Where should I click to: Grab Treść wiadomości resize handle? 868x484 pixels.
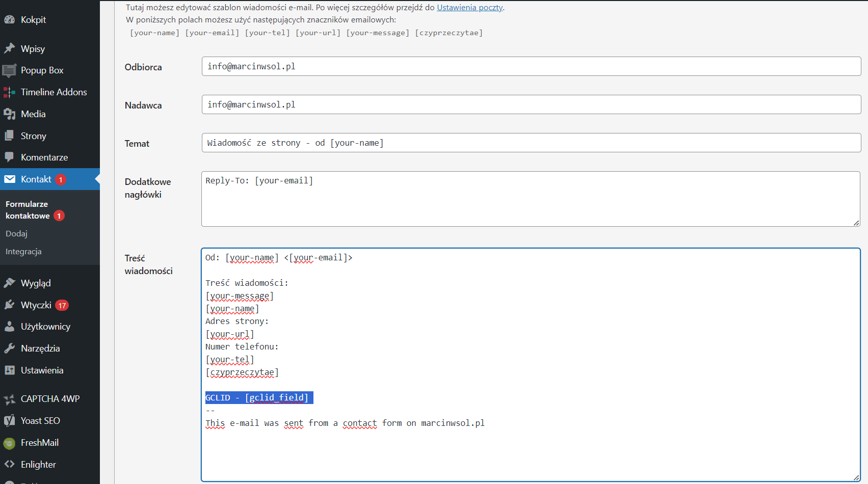coord(856,477)
